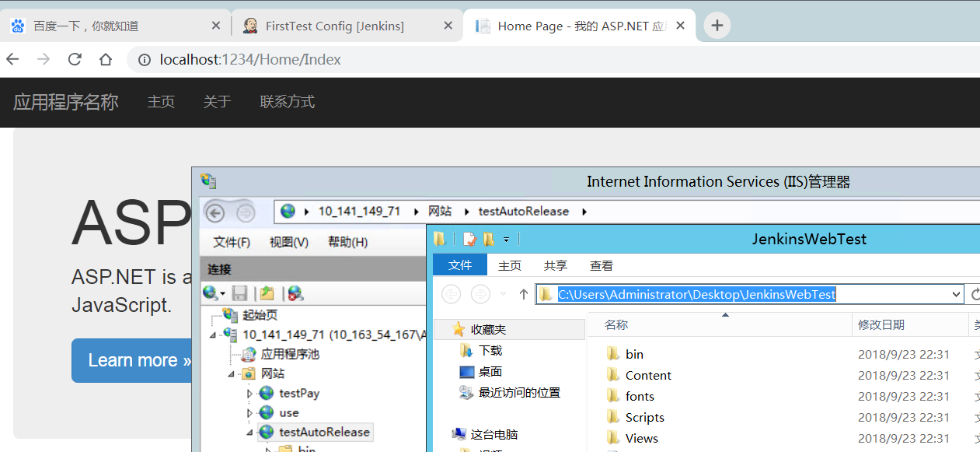Viewport: 980px width, 452px height.
Task: Close the Home Page ASP.NET tab
Action: click(680, 26)
